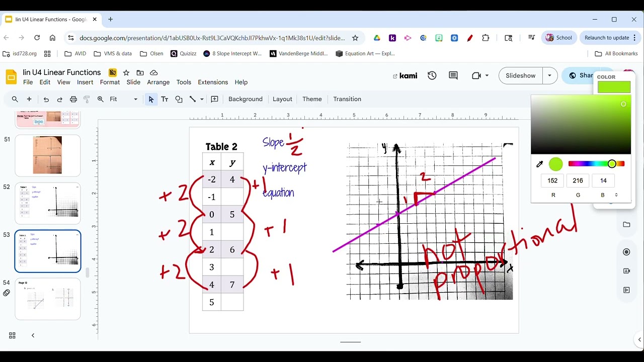The image size is (644, 362).
Task: Open the Arrange menu
Action: coord(158,82)
